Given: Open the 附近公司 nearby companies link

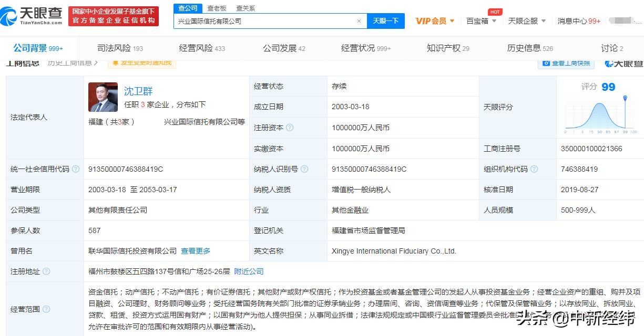Looking at the screenshot, I should (249, 271).
